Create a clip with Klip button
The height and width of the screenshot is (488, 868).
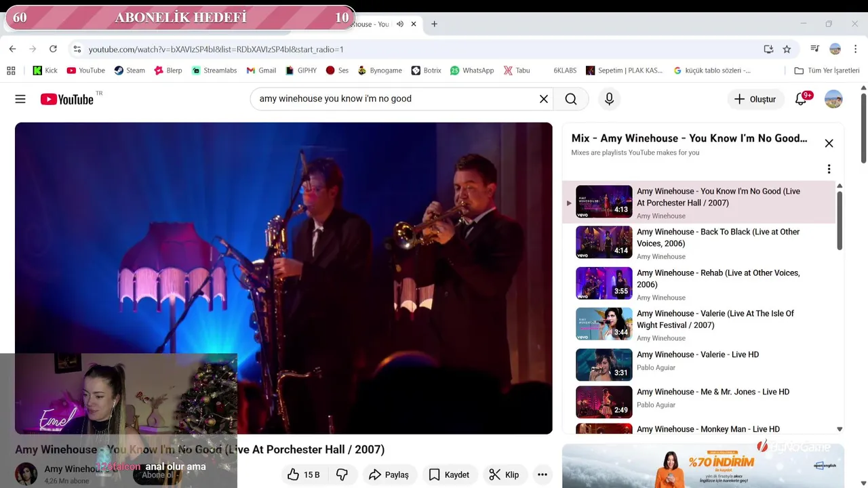[504, 474]
